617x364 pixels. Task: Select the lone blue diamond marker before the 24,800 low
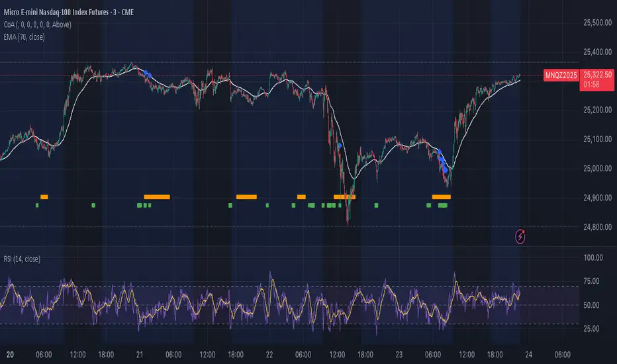pos(340,146)
